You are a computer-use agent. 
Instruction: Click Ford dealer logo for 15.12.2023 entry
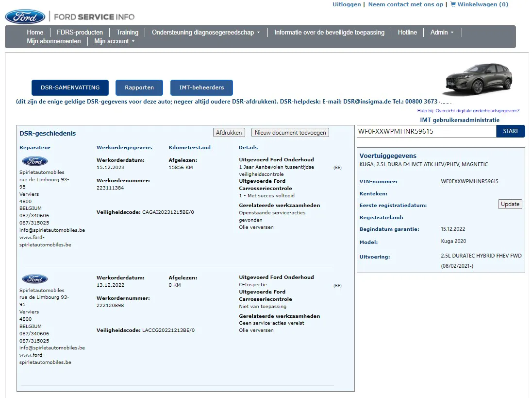click(35, 161)
